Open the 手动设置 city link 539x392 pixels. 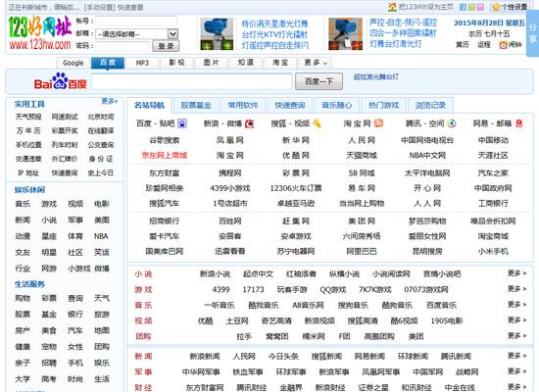99,7
